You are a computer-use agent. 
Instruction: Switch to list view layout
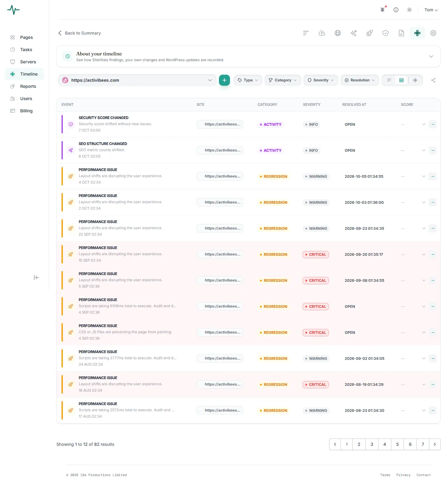(x=389, y=80)
